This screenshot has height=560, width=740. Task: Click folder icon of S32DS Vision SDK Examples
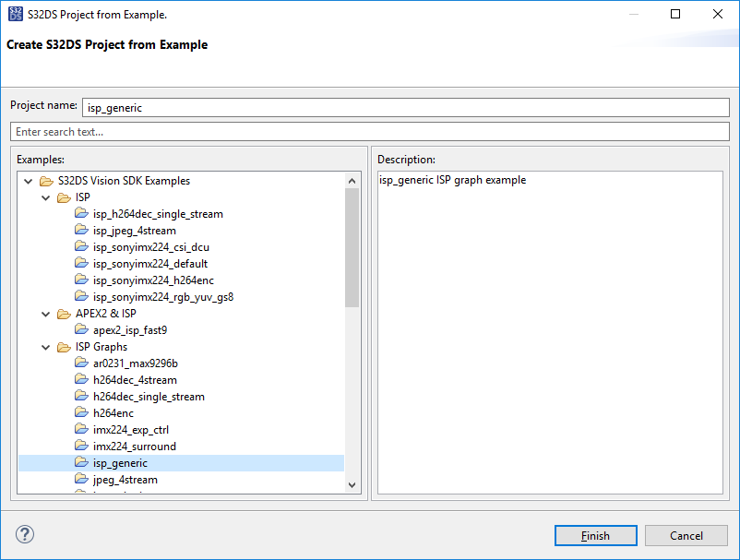pos(46,181)
